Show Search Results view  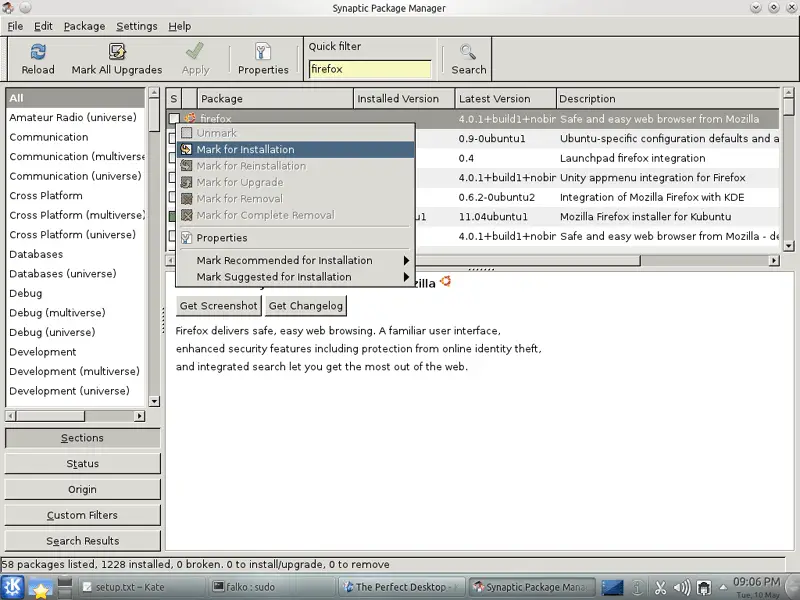click(x=82, y=541)
